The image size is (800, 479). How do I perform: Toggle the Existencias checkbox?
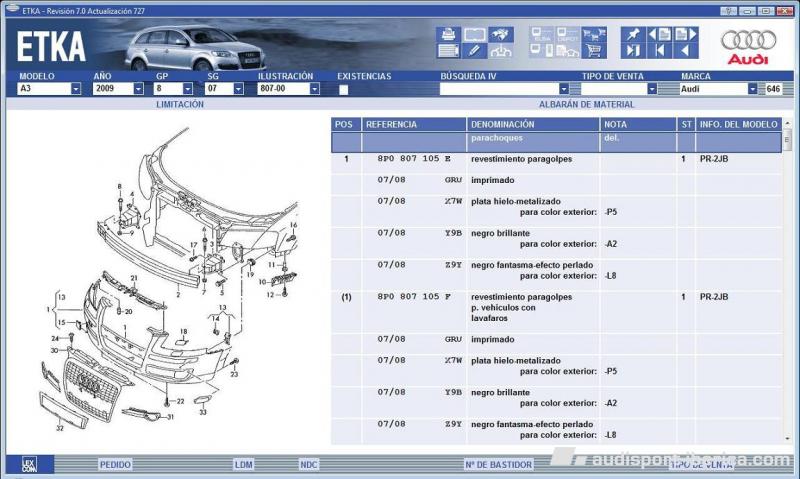pos(343,89)
